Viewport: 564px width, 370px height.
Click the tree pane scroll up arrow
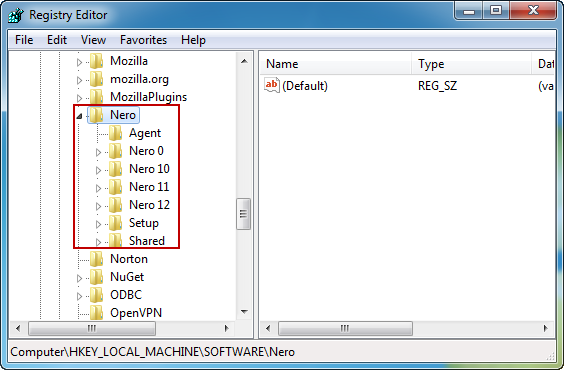pyautogui.click(x=244, y=61)
